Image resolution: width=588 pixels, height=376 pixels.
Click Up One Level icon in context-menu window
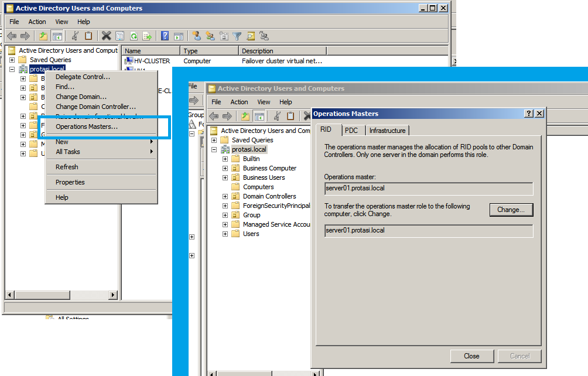(x=43, y=36)
